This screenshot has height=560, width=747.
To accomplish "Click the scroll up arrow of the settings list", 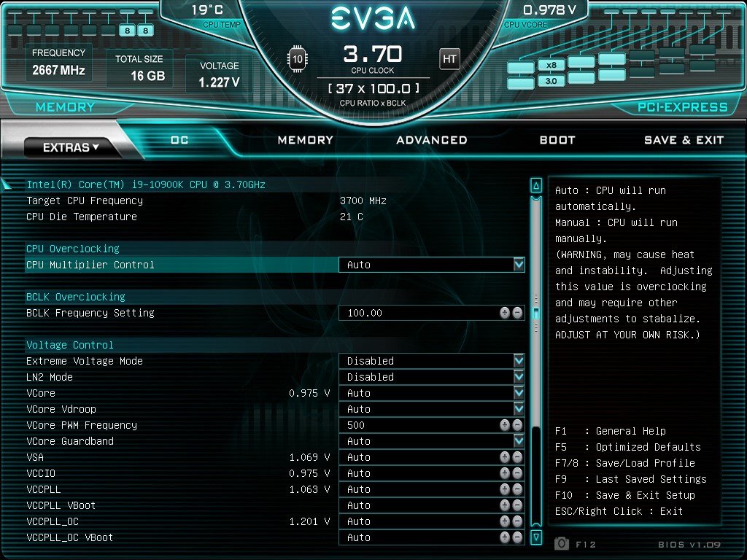I will tap(536, 186).
